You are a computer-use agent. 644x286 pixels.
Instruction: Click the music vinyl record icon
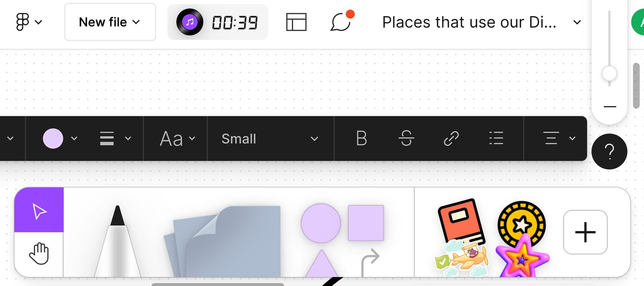click(x=190, y=22)
